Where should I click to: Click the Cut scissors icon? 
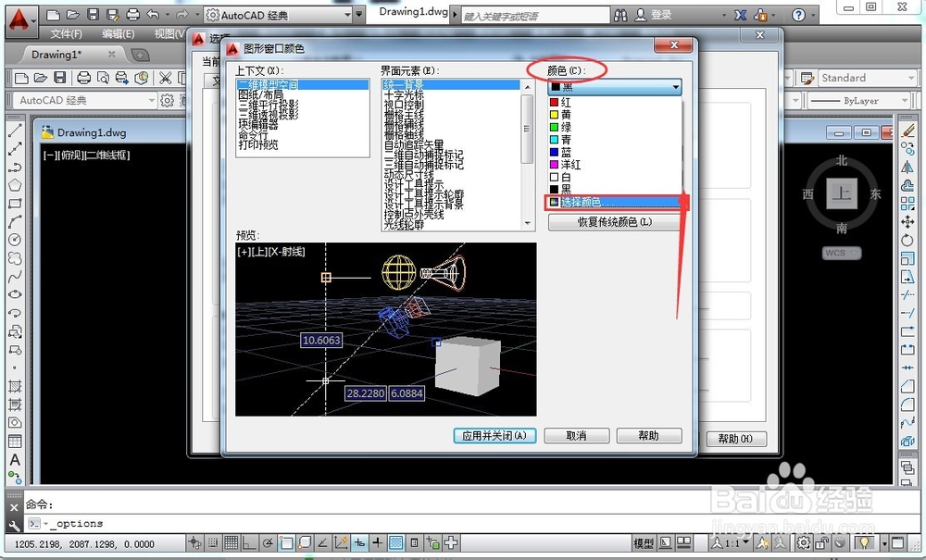(x=166, y=78)
